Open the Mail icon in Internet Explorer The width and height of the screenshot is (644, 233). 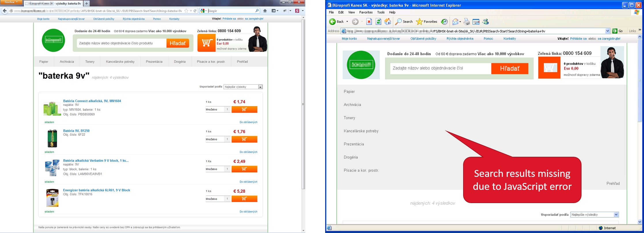point(455,22)
